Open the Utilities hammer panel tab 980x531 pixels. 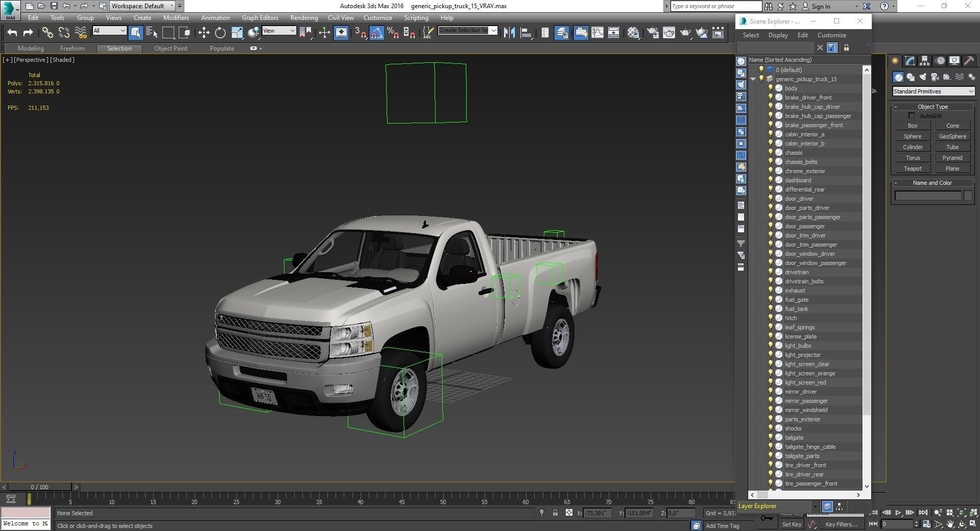coord(969,61)
